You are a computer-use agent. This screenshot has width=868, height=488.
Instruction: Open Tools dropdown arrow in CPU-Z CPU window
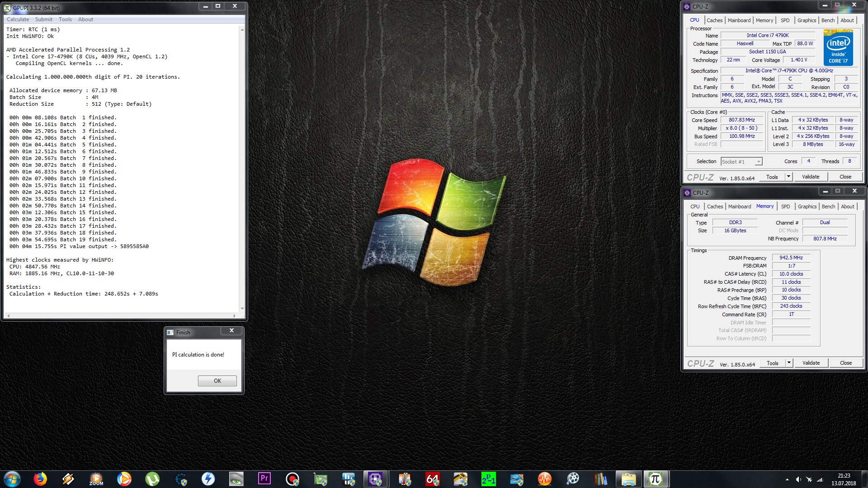(788, 177)
